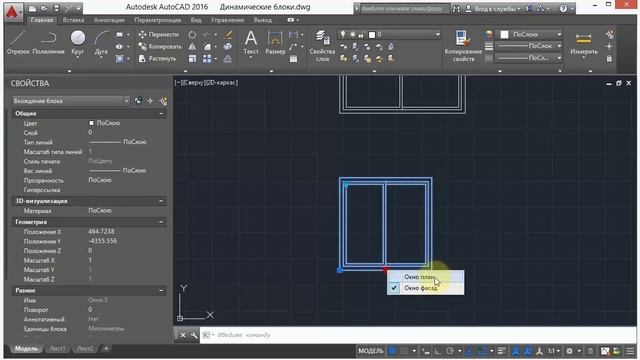Open the object color ПоСлою dropdown
The height and width of the screenshot is (360, 640).
[x=529, y=34]
